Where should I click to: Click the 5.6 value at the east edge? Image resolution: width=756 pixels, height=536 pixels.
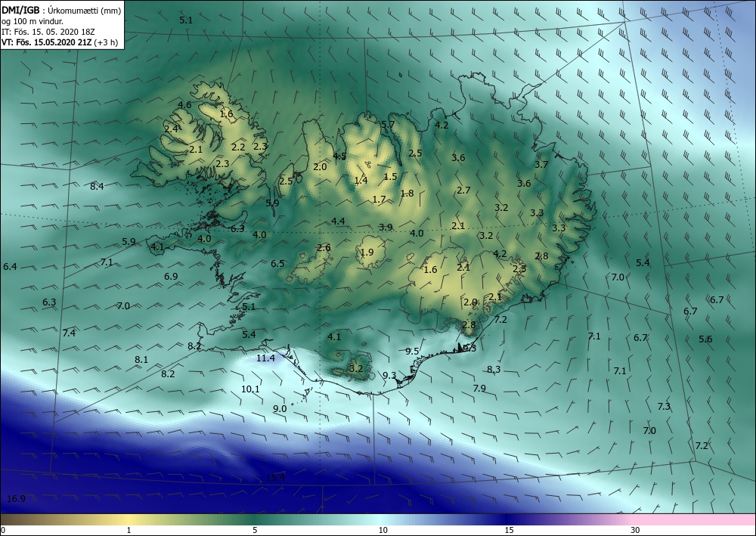[x=705, y=339]
